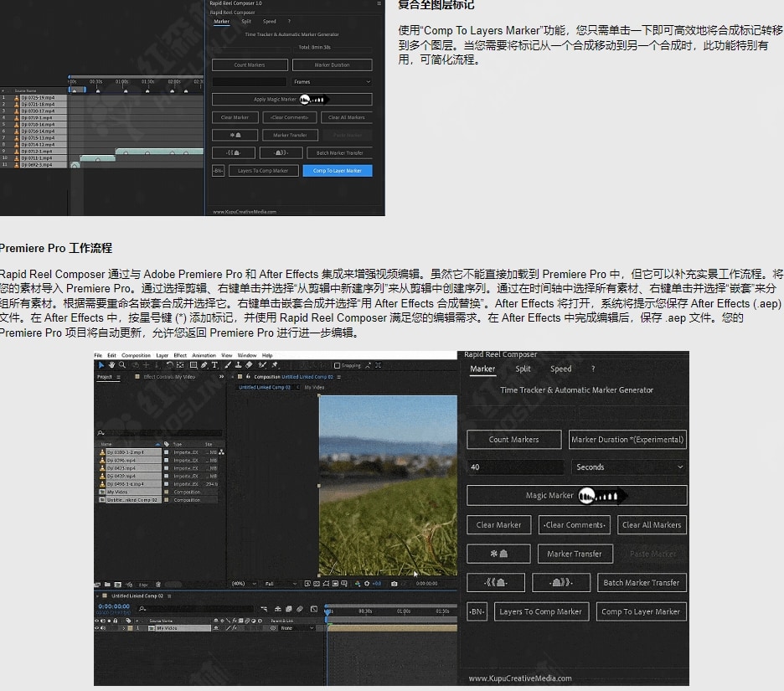Open the Parent None dropdown for My Video

coord(297,628)
